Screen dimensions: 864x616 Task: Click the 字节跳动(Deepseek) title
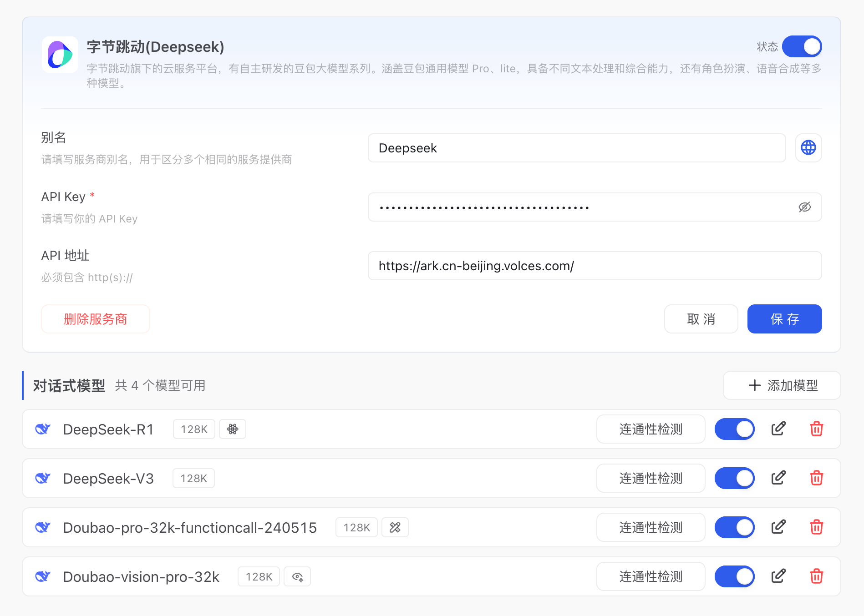tap(155, 47)
